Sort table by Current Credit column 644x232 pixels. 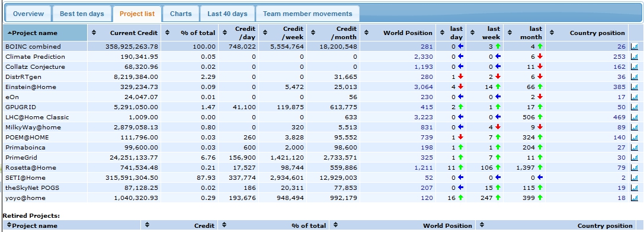click(x=124, y=33)
